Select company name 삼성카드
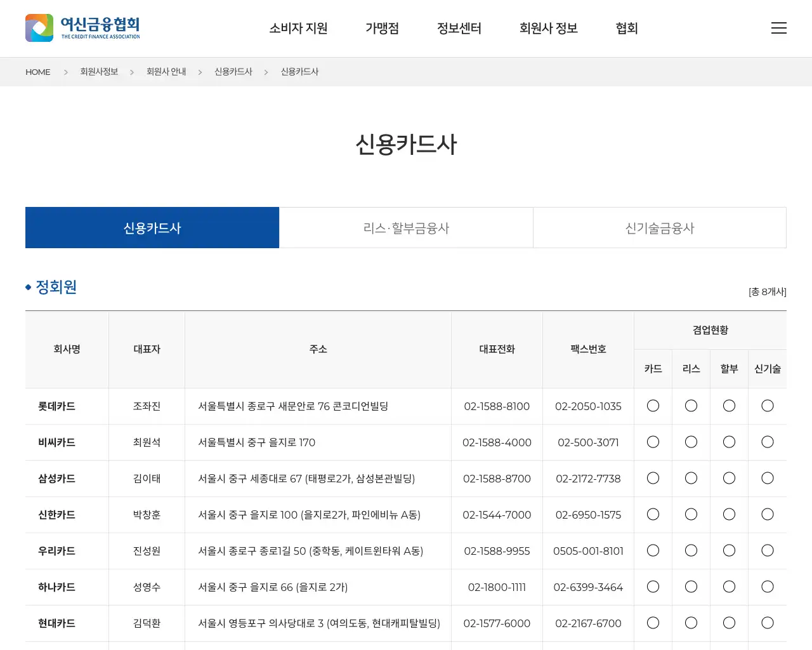The width and height of the screenshot is (812, 650). (56, 479)
